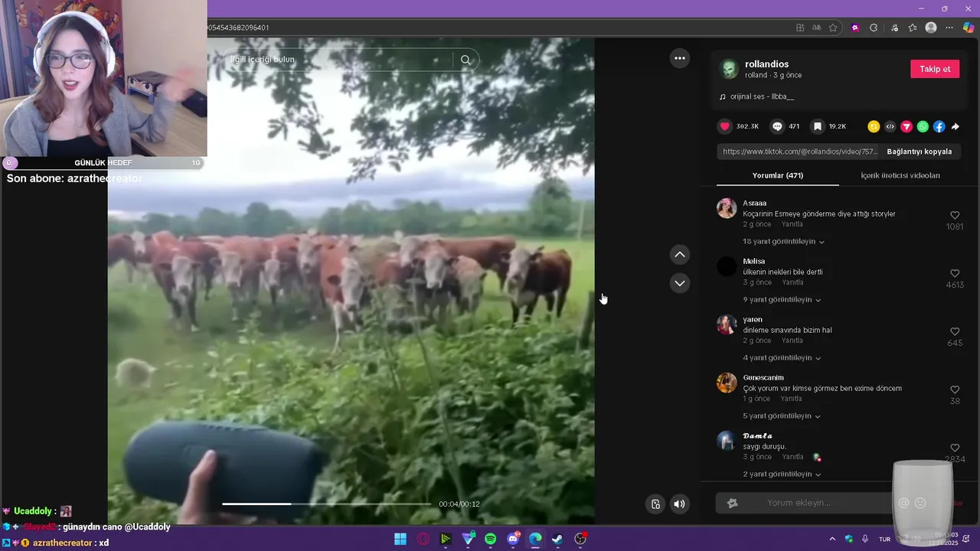Reply to Melisa's comment via Yanıtla
This screenshot has height=551, width=980.
click(x=792, y=282)
